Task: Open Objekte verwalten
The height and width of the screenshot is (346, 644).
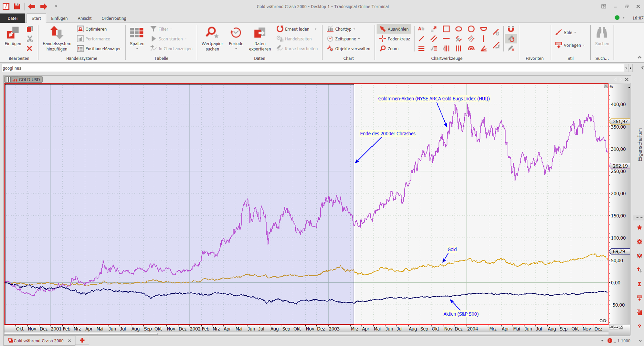Action: click(x=349, y=48)
